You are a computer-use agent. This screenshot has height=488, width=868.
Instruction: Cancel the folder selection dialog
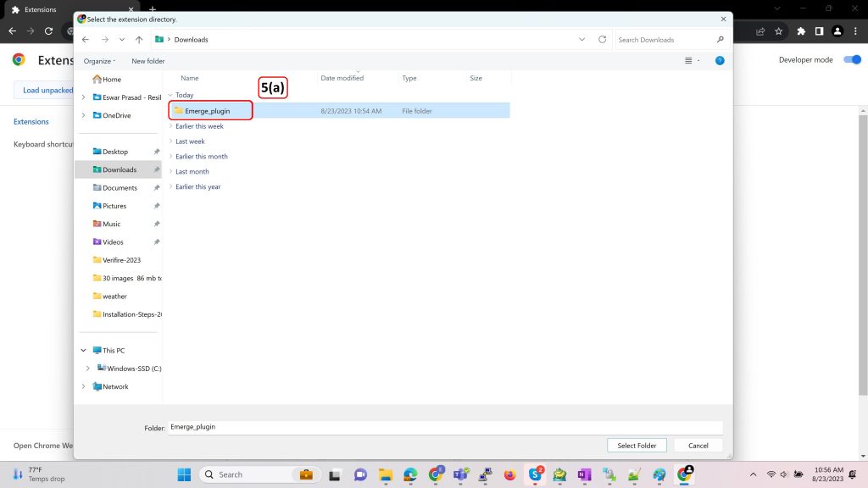pyautogui.click(x=698, y=446)
